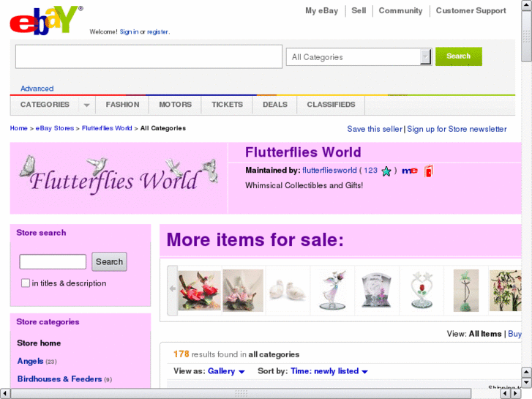
Task: Sign up for Store newsletter link
Action: [457, 129]
